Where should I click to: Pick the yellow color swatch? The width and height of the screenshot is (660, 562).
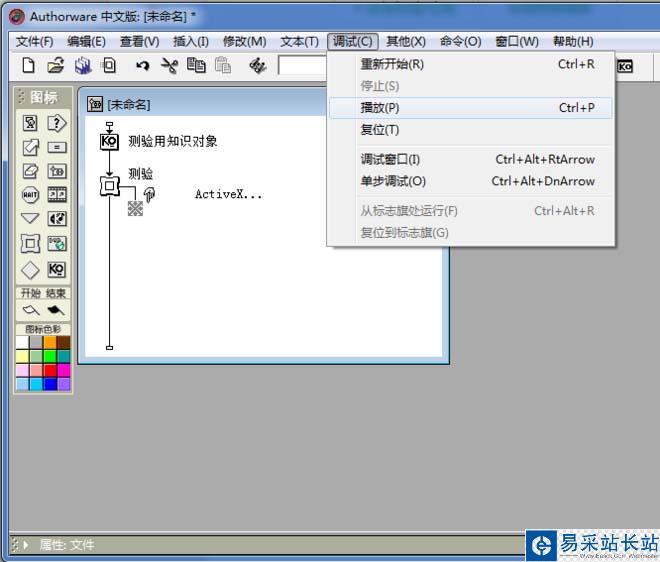click(x=22, y=357)
